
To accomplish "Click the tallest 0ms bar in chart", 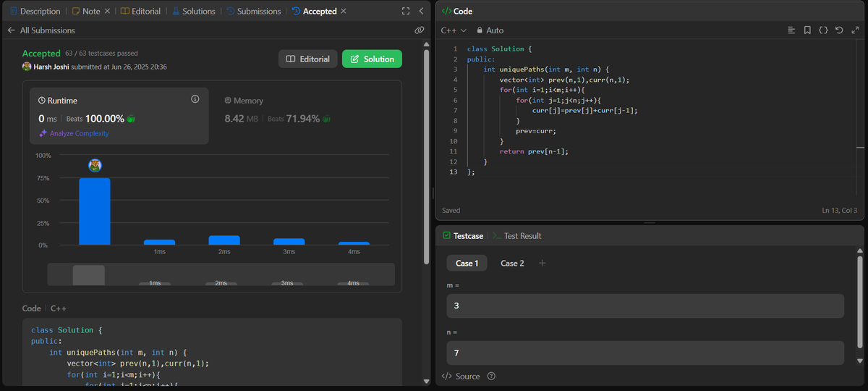I will (95, 211).
